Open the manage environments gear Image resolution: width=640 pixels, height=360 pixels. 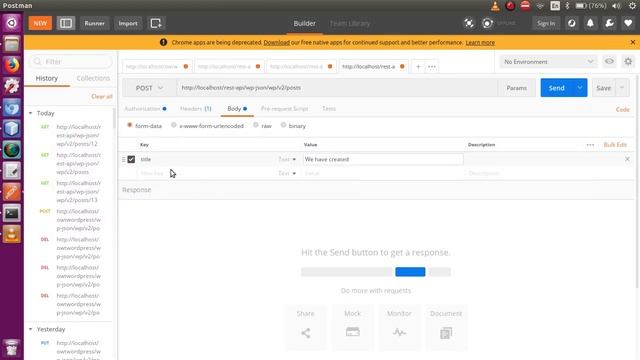628,62
